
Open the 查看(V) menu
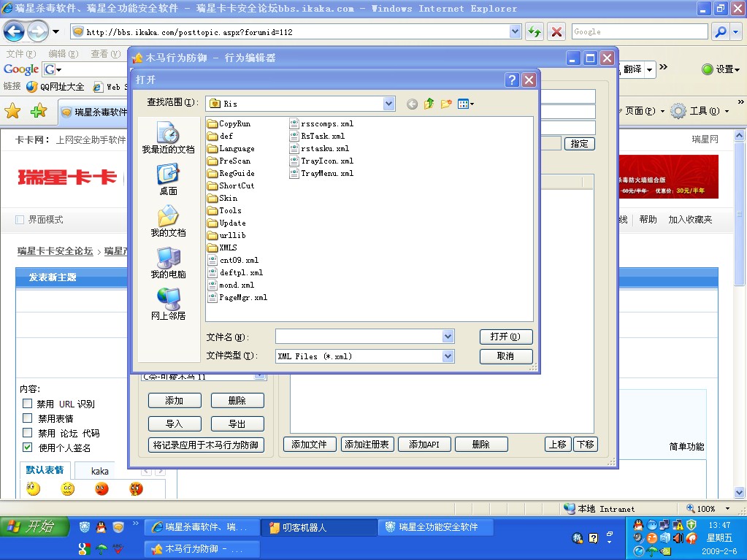click(x=106, y=54)
